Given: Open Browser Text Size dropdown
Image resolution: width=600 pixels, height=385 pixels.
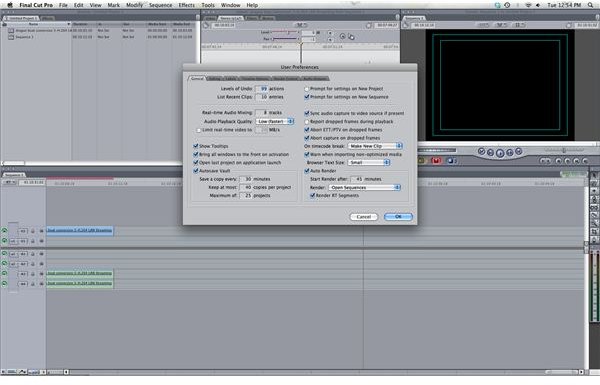Looking at the screenshot, I should [368, 163].
